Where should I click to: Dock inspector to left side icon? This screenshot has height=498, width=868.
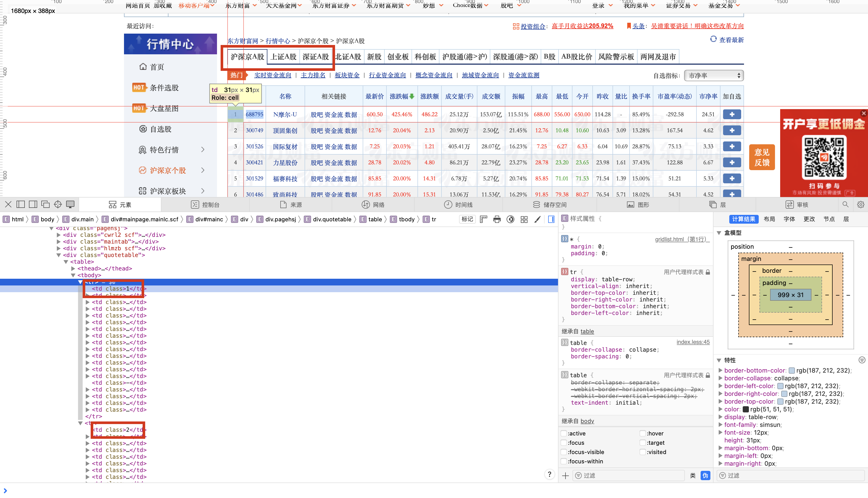pyautogui.click(x=20, y=205)
